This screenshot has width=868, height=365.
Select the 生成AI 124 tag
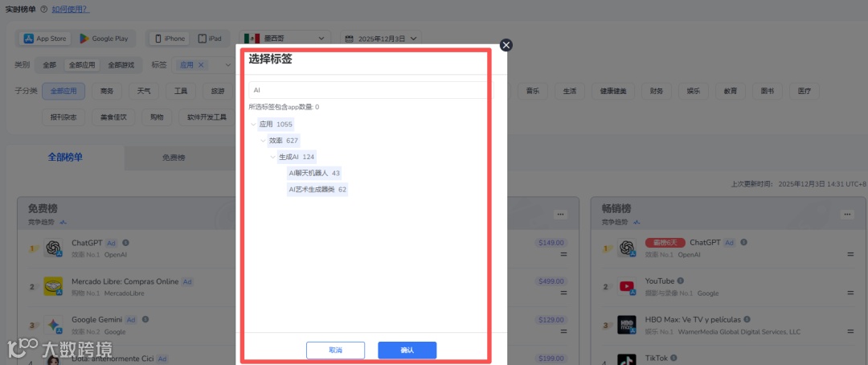(x=296, y=158)
